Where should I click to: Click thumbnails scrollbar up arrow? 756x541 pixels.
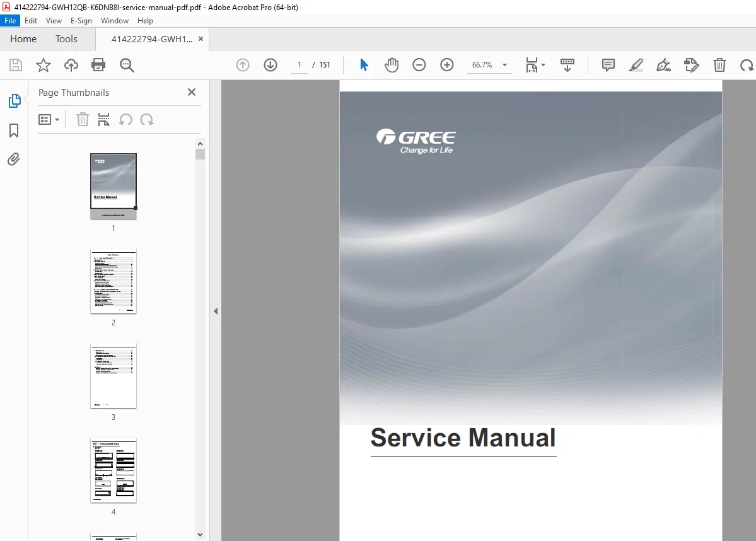tap(200, 144)
